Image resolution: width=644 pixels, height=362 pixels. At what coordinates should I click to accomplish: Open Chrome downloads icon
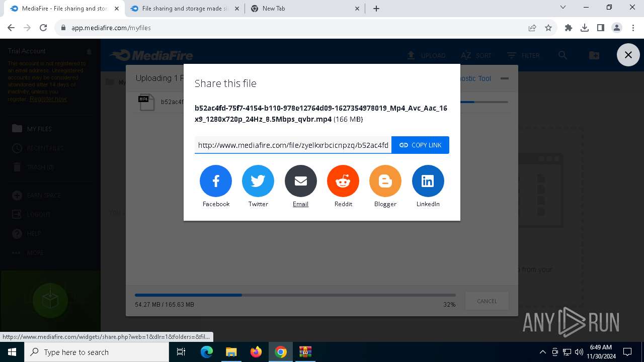[585, 28]
